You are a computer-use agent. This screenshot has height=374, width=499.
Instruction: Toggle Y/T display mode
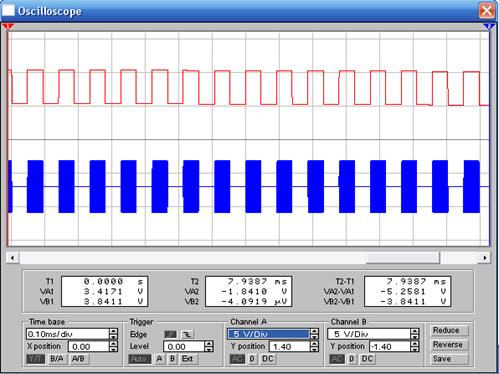click(36, 359)
